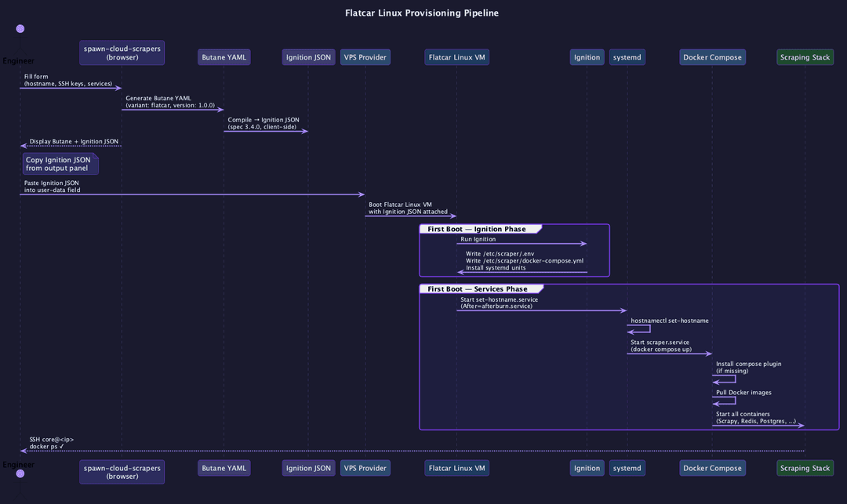Click the bottom Docker Compose participant box
This screenshot has height=504, width=847.
pyautogui.click(x=712, y=468)
